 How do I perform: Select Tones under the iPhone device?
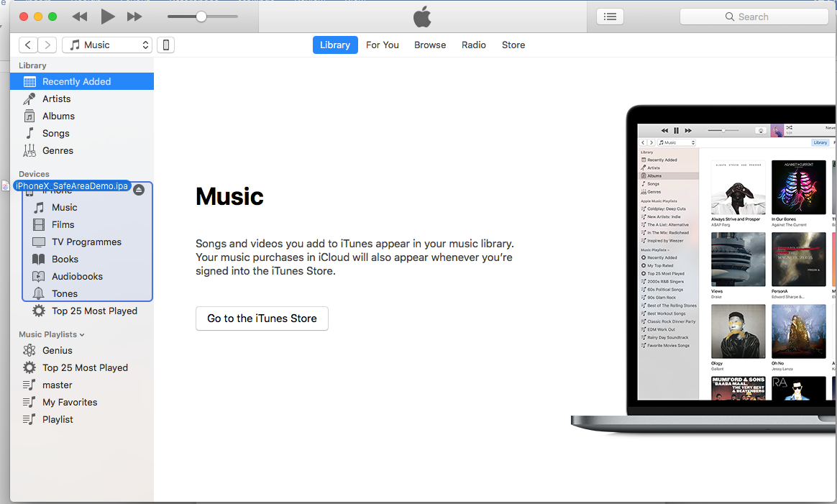(x=87, y=293)
